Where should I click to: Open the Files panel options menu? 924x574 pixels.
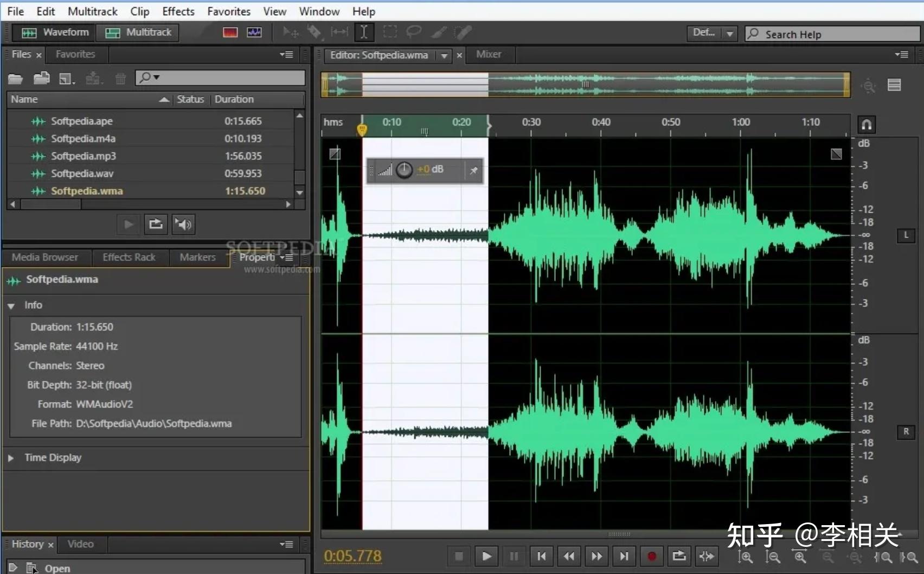286,54
